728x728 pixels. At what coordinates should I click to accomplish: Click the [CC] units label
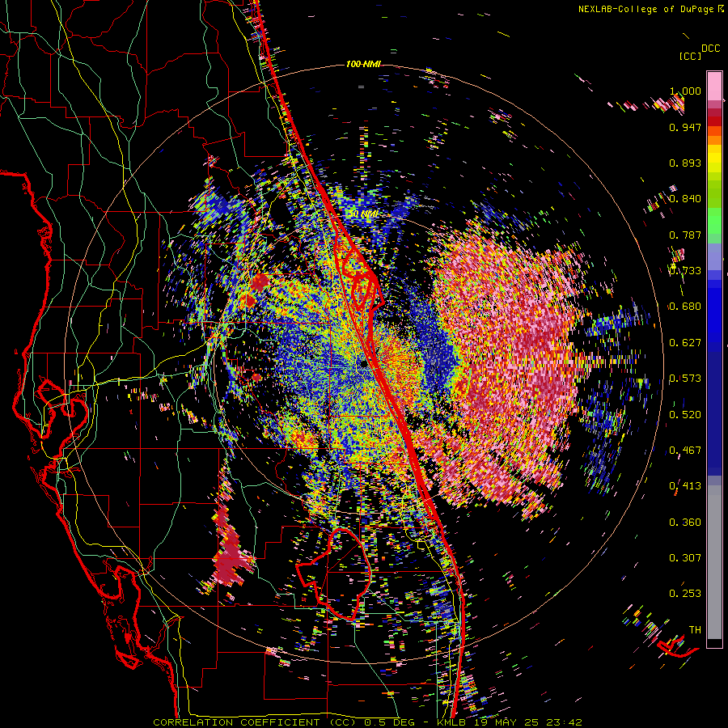click(x=690, y=56)
